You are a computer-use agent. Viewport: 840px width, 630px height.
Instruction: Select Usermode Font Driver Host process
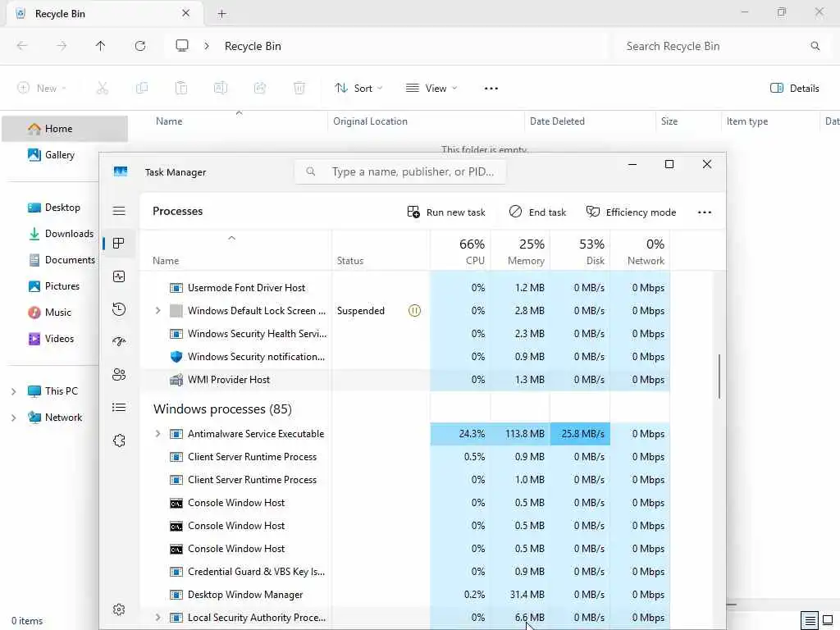[x=405, y=288]
